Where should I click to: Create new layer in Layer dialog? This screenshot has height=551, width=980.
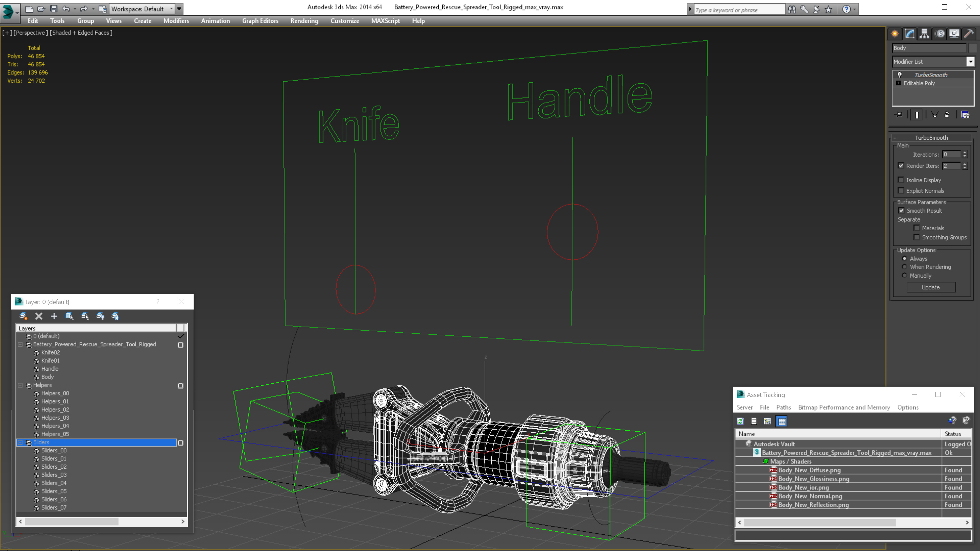tap(23, 316)
